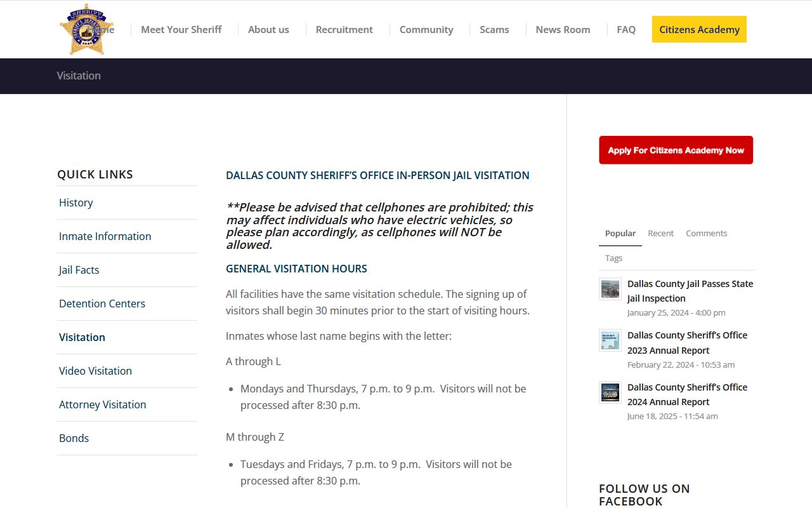Click the 'February 22, 2024 - 10:53 am' date
This screenshot has height=508, width=812.
(681, 364)
